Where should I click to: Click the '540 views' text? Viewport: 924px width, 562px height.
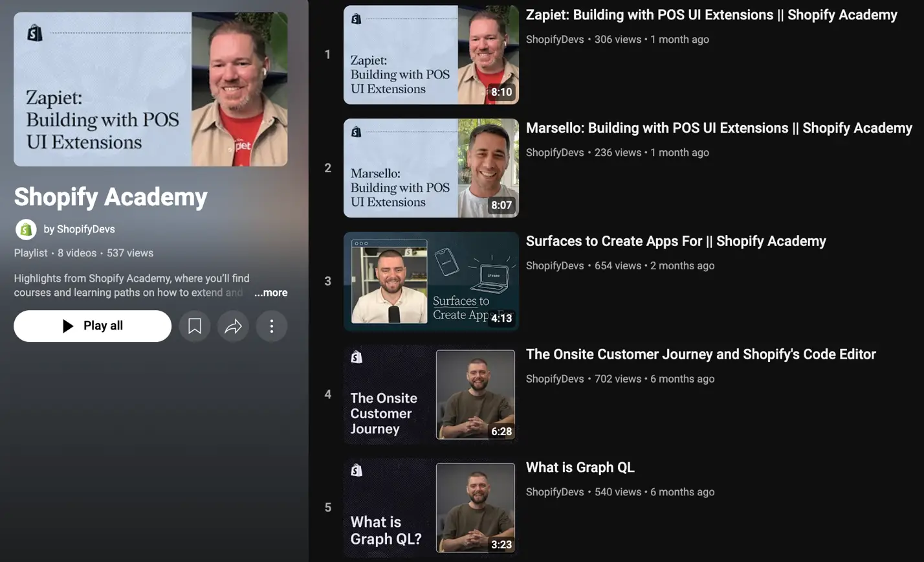(618, 492)
